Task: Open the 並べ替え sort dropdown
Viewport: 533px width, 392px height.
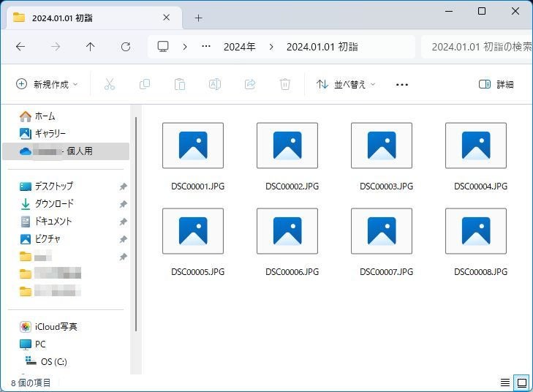Action: [x=346, y=84]
